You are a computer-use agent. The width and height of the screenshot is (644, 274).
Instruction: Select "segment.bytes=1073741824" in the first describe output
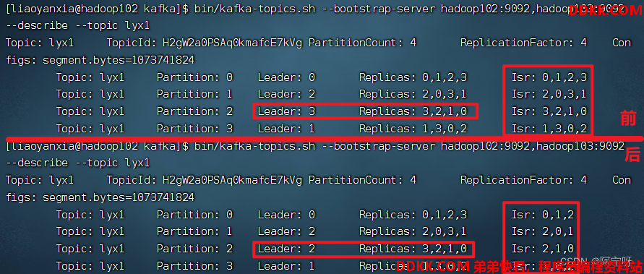[x=119, y=61]
